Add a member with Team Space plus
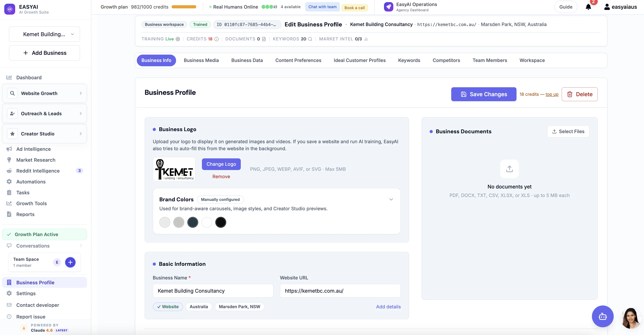The width and height of the screenshot is (644, 335). [x=70, y=262]
